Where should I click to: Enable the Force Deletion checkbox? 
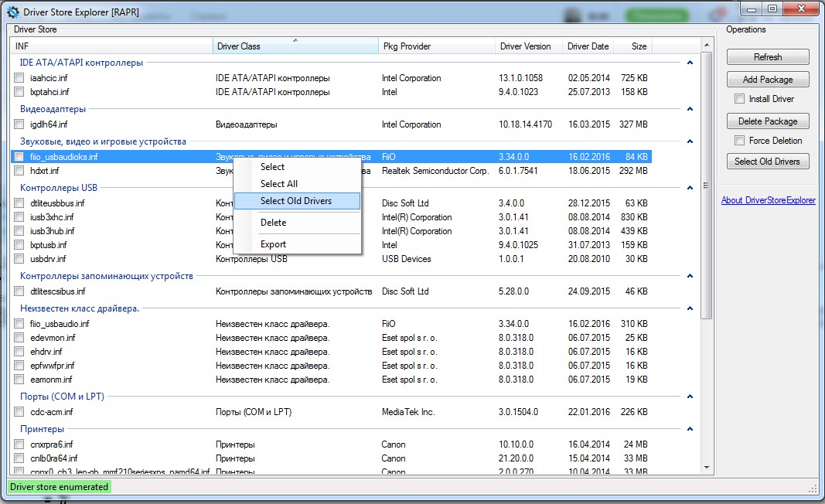740,141
